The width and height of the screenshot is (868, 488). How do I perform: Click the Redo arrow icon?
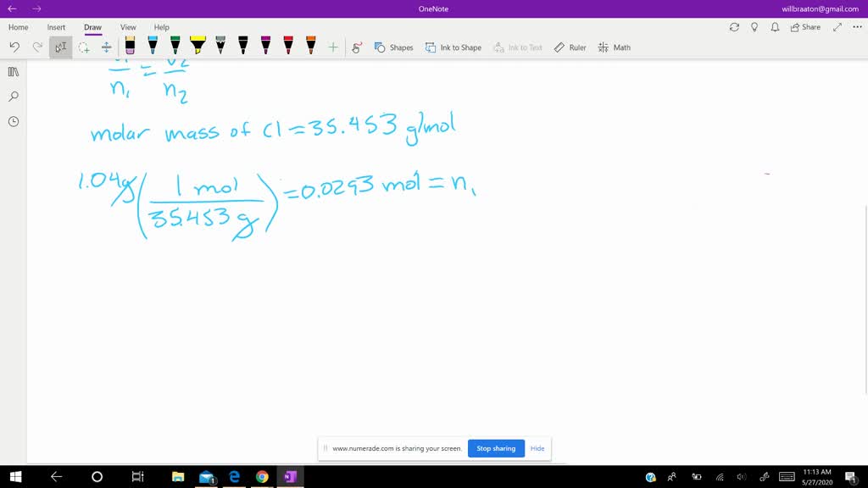[x=37, y=47]
